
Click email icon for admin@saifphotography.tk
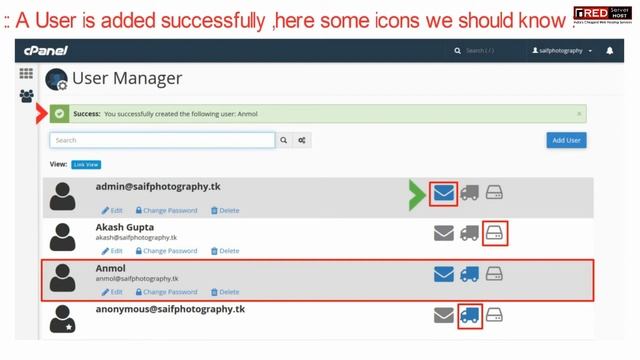(x=444, y=193)
